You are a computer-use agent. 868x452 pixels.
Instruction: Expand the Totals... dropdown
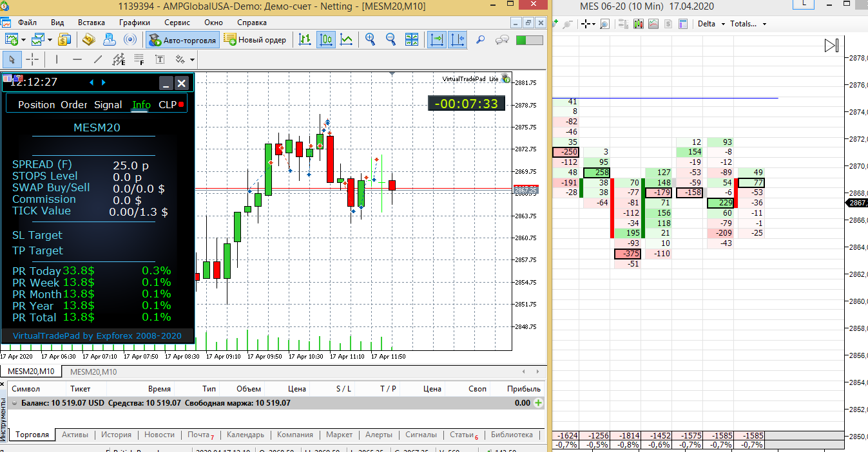(748, 24)
